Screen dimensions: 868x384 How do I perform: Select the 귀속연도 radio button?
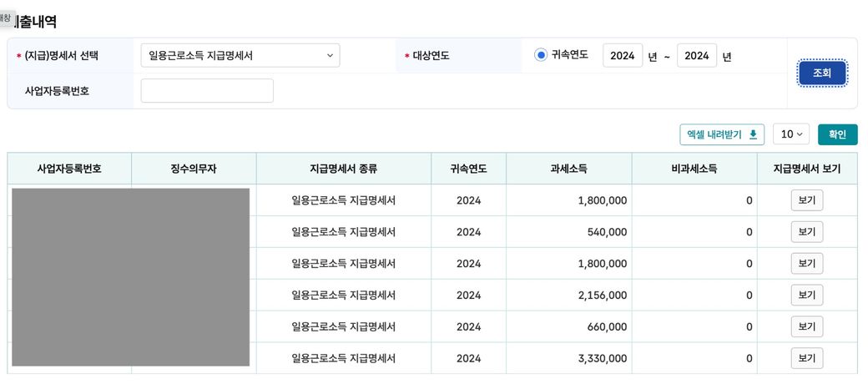point(541,55)
